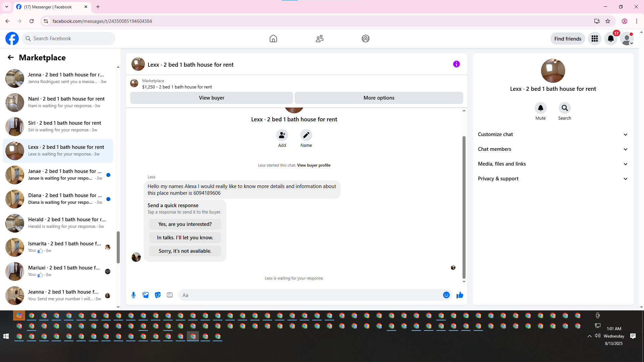Screen dimensions: 644x362
Task: Send a thumbs up like
Action: [460, 295]
